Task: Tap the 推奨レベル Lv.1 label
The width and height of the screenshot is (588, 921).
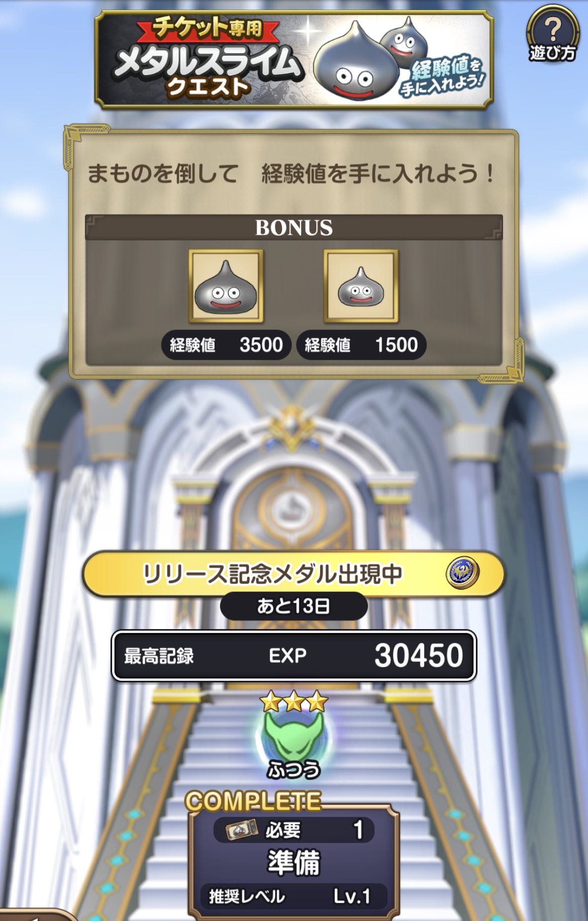Action: (x=294, y=896)
